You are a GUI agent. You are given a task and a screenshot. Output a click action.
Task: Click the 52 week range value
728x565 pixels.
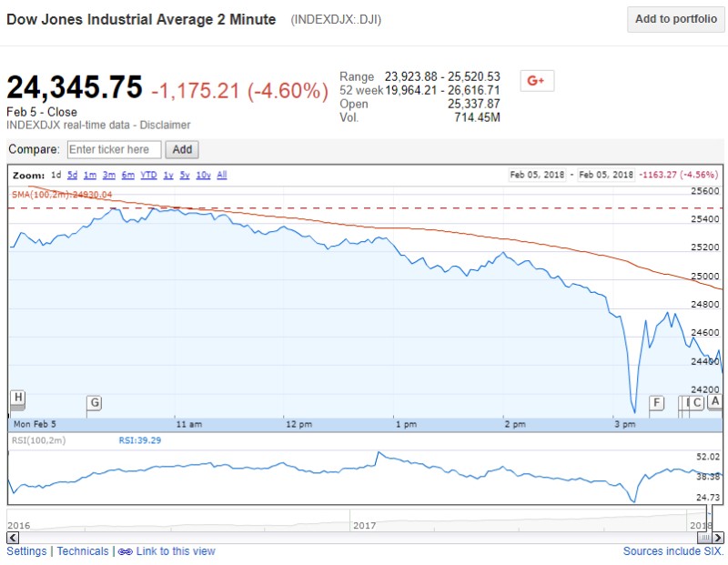pos(442,90)
